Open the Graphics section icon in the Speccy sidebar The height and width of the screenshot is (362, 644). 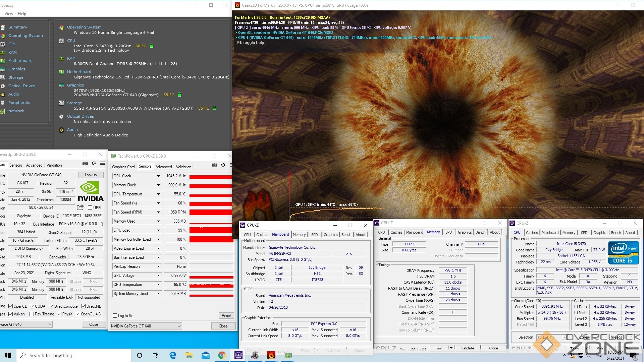coord(3,69)
